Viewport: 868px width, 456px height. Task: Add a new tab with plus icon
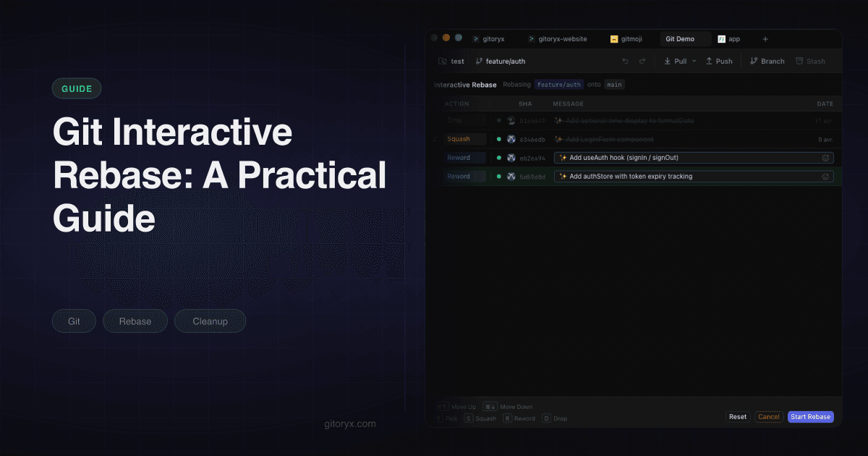[765, 39]
